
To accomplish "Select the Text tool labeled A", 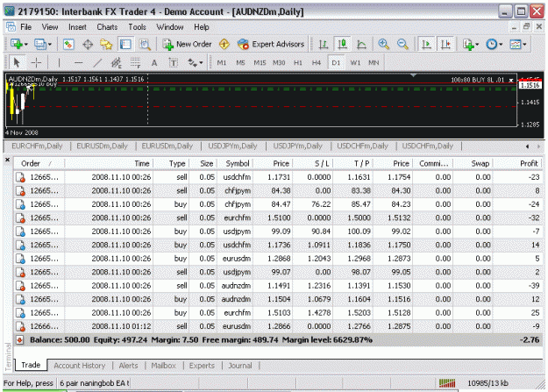I will pos(154,63).
